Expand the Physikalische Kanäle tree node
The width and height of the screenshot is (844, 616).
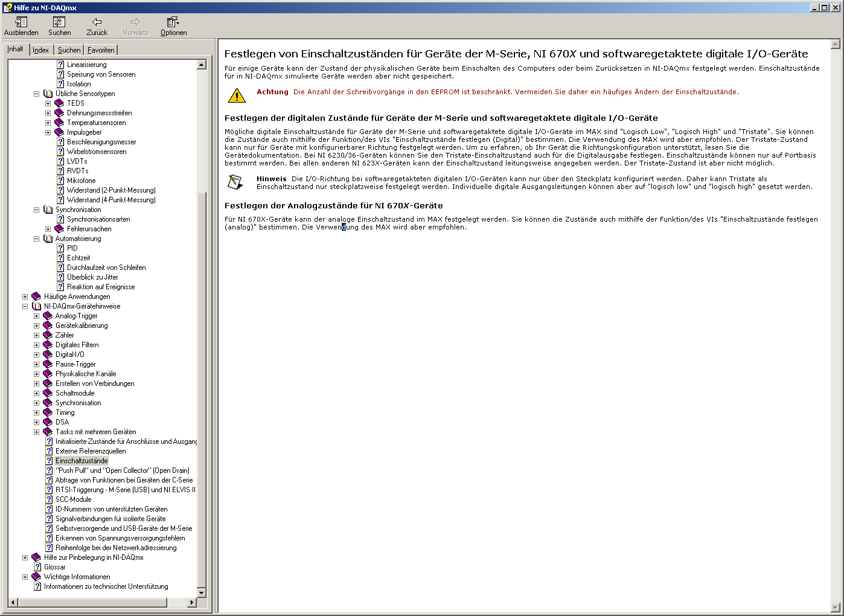tap(36, 374)
